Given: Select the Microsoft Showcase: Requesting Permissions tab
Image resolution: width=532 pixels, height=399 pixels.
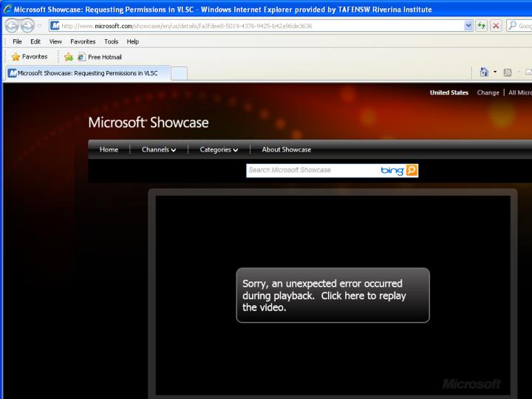Looking at the screenshot, I should [87, 73].
